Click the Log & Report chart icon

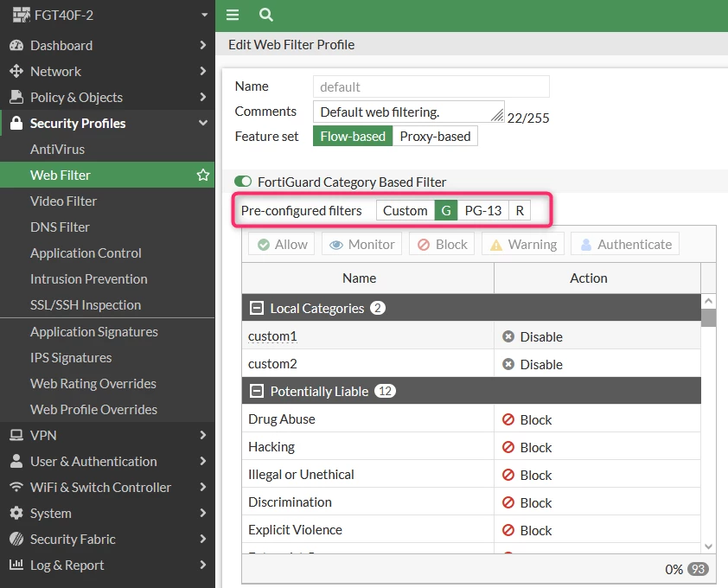16,565
